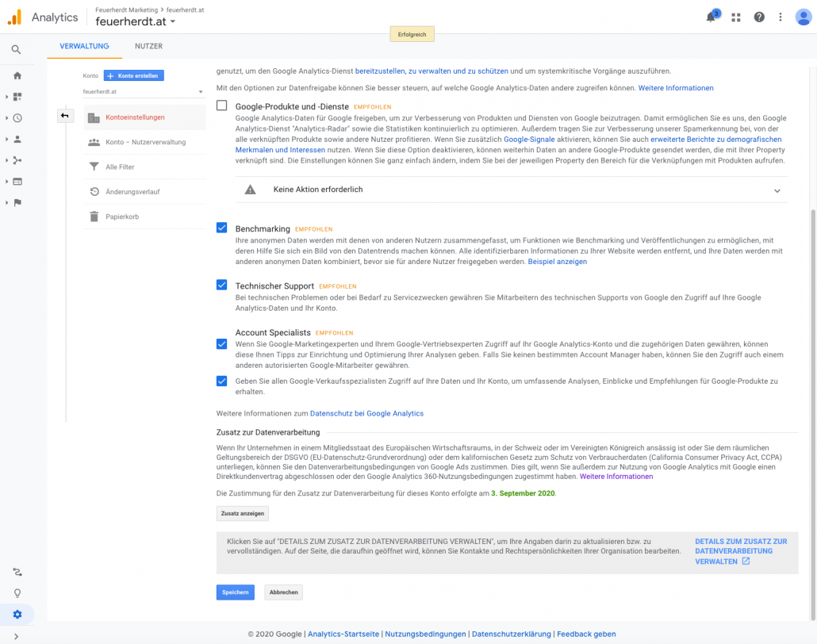Open the Nutzungsbedingungen footer link
817x644 pixels.
pyautogui.click(x=425, y=634)
